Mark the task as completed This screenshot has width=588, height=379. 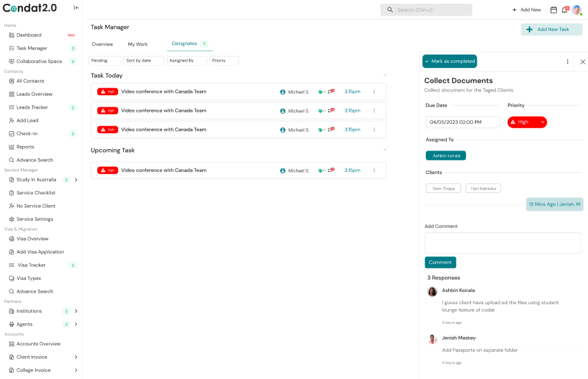click(449, 62)
